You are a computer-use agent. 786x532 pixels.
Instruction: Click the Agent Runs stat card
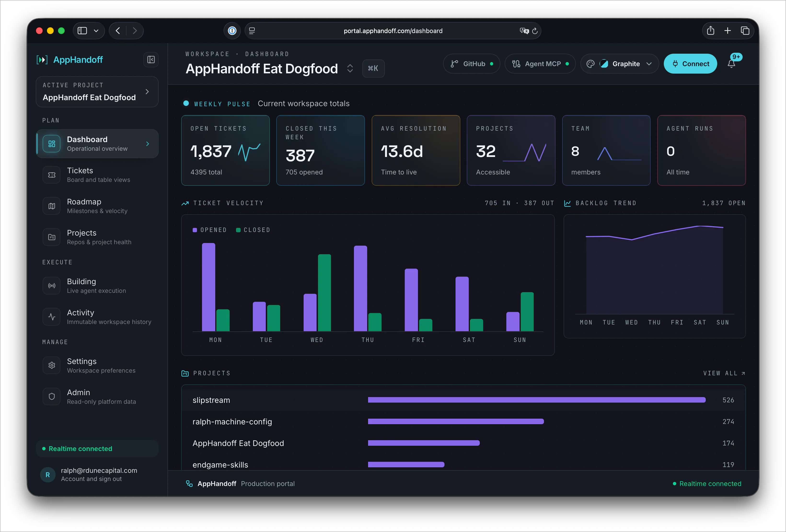(x=701, y=150)
